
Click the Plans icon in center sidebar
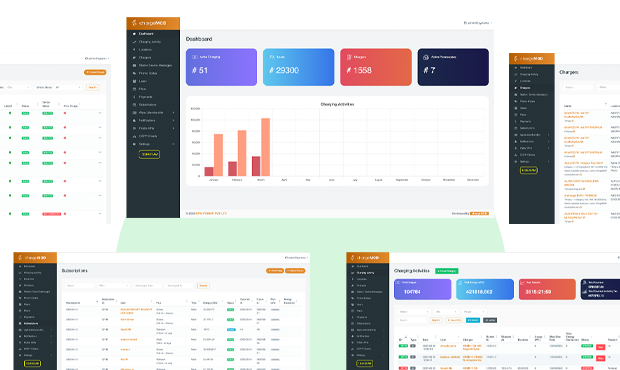[134, 89]
